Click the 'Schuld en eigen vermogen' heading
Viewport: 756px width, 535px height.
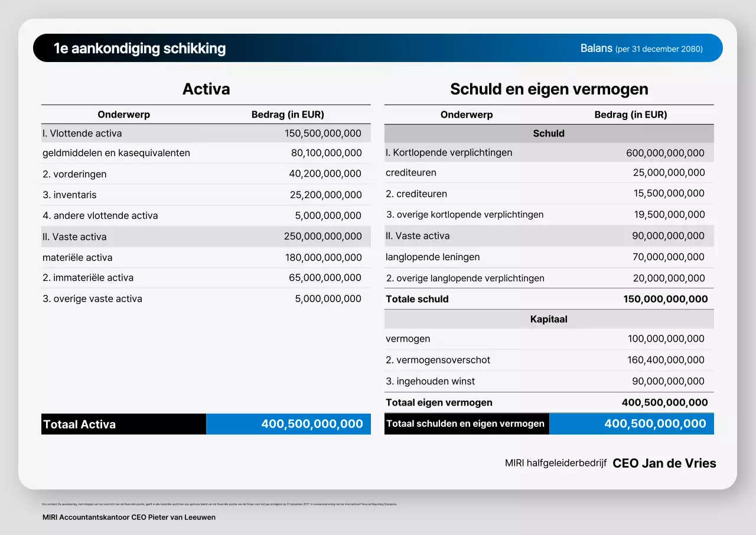tap(549, 89)
